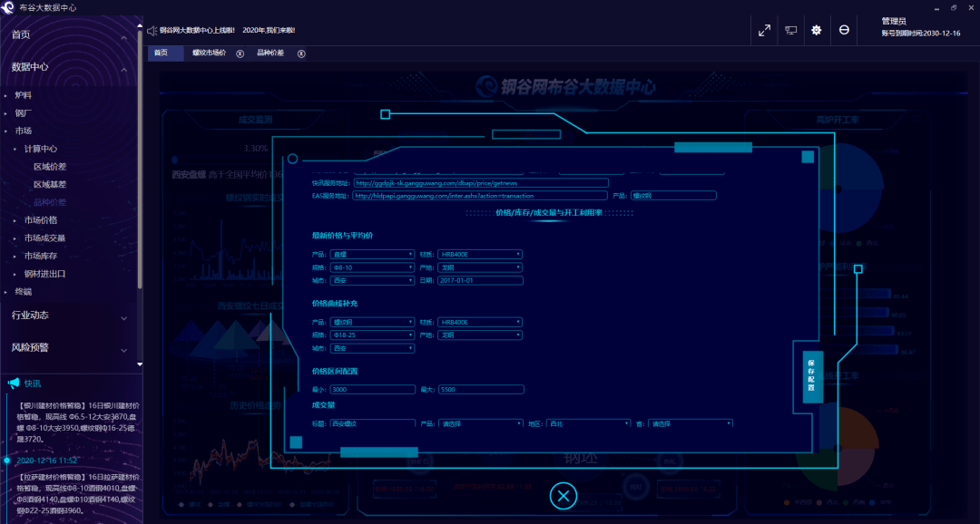Close the 螺纹市场价 tab with its X
The height and width of the screenshot is (524, 980).
click(240, 53)
